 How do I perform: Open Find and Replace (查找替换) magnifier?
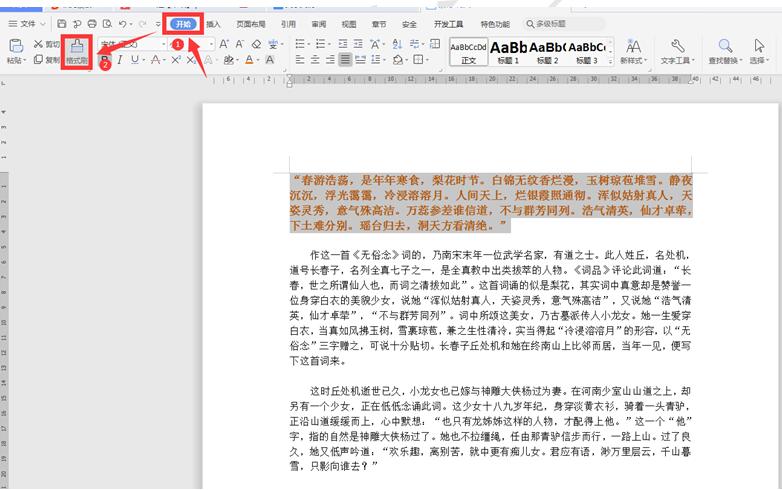pyautogui.click(x=725, y=52)
